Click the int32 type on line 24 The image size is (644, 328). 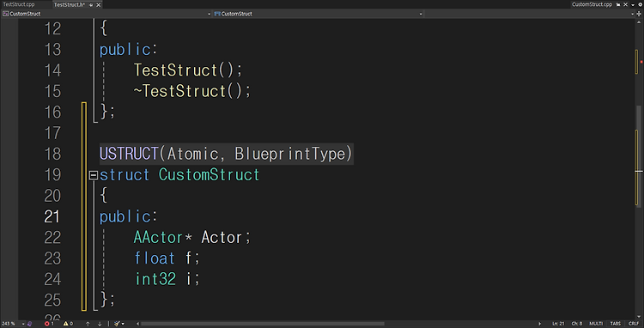coord(155,279)
